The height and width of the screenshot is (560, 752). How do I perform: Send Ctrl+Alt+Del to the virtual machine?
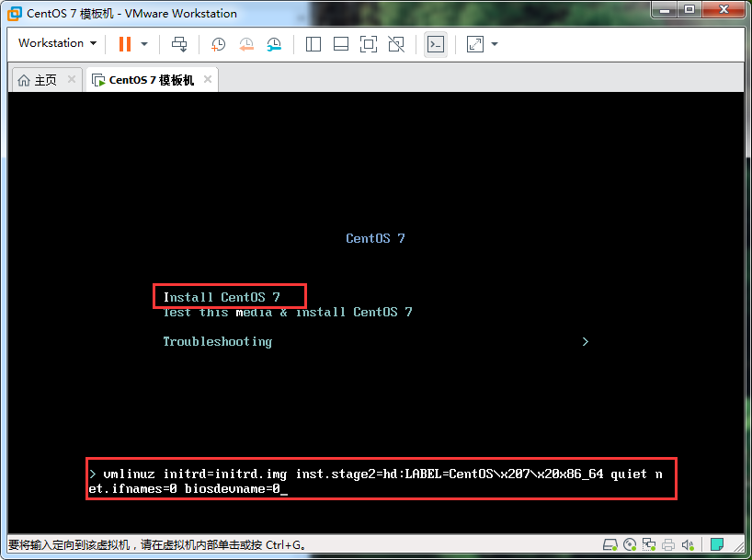(x=179, y=44)
